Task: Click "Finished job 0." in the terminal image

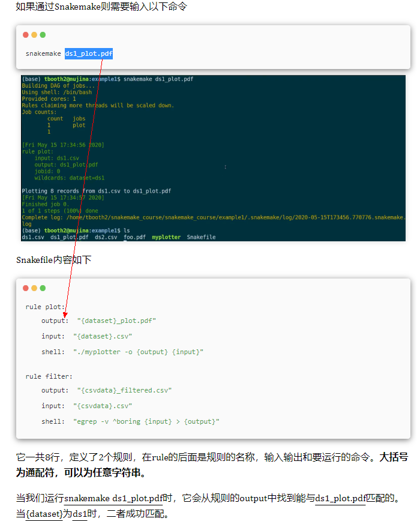Action: coord(45,204)
